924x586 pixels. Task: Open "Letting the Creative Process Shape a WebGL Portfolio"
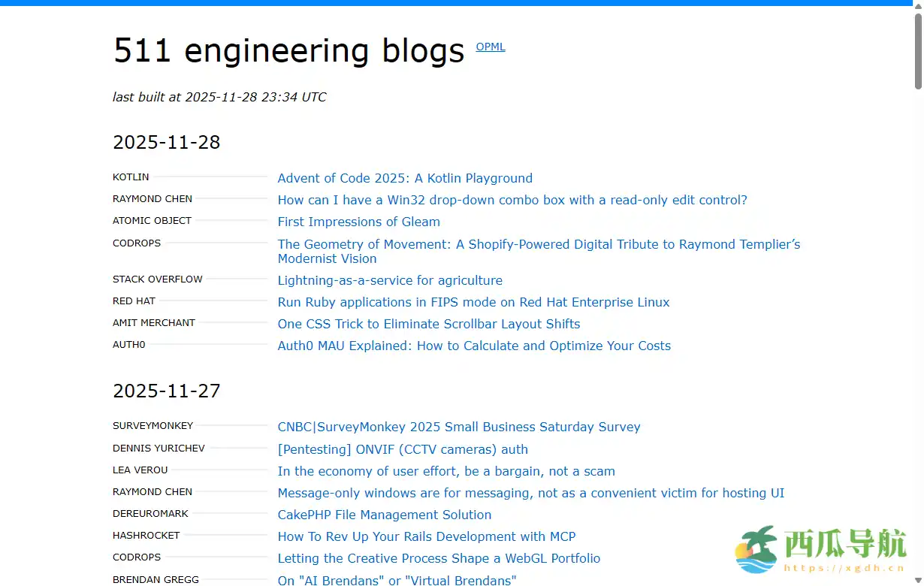(439, 558)
